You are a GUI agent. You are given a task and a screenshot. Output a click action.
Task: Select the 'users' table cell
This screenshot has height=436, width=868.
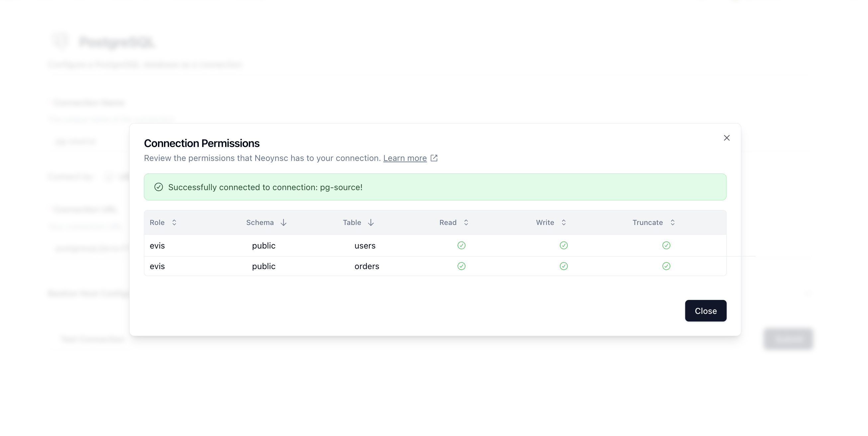[365, 246]
